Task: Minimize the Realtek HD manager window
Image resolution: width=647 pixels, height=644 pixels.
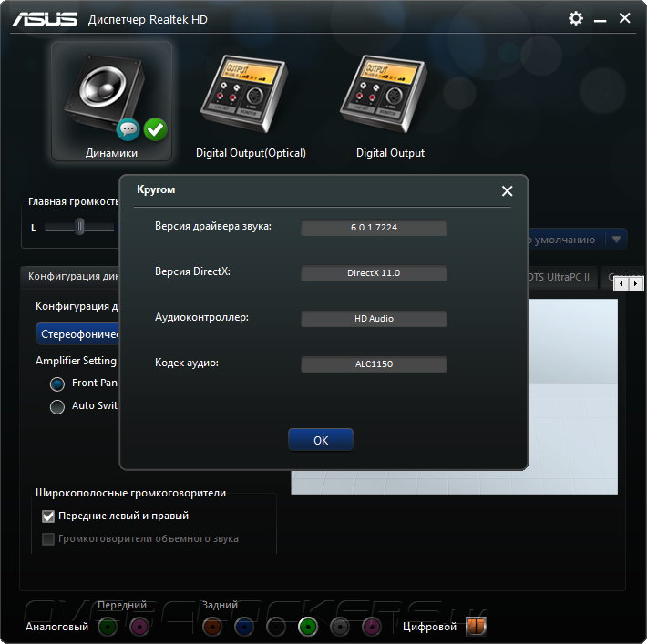Action: [x=600, y=19]
